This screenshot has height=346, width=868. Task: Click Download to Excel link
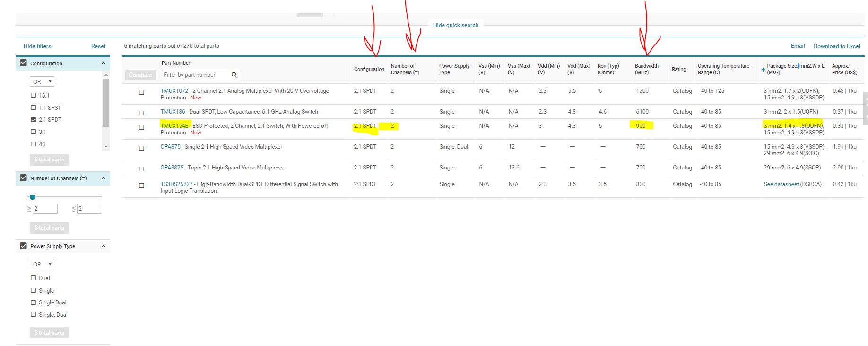[x=837, y=46]
